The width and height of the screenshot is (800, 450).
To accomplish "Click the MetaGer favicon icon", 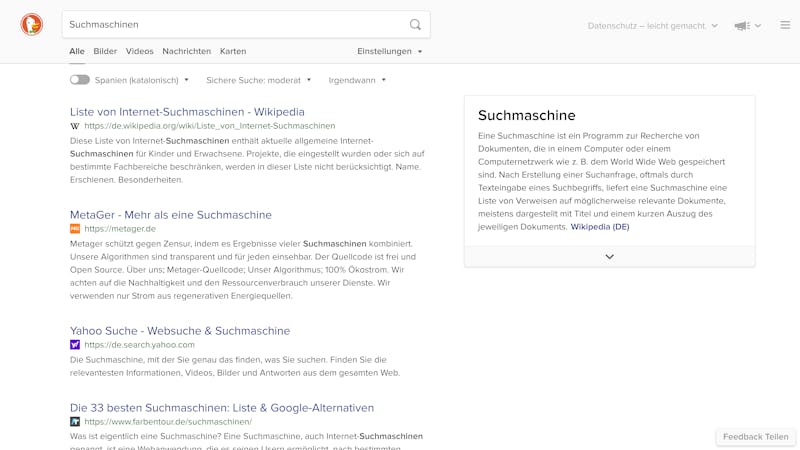I will coord(75,229).
